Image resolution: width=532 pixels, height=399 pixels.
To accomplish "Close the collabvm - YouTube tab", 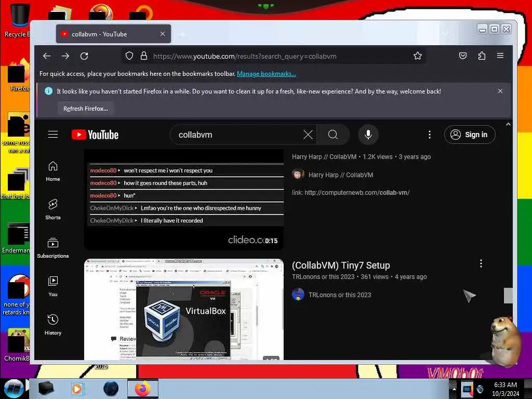I will tap(163, 34).
